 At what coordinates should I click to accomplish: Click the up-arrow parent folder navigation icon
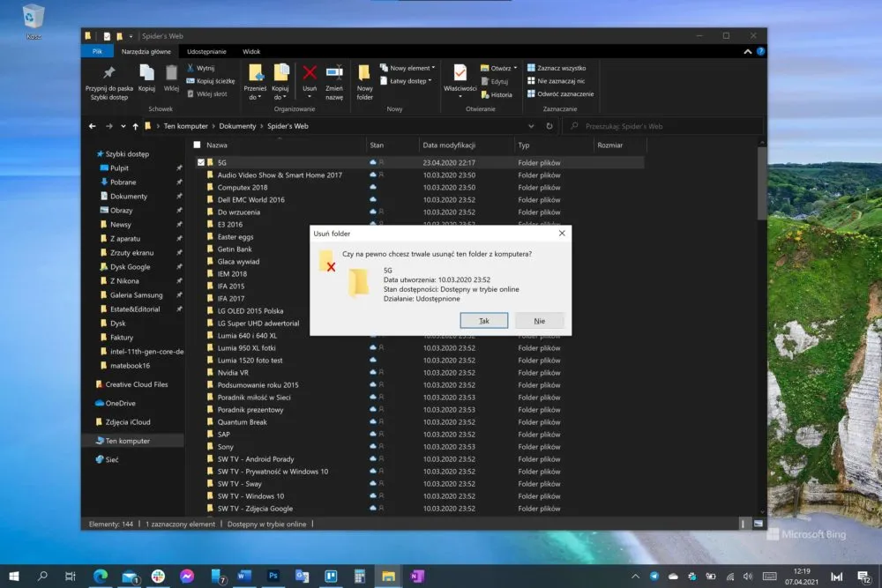tap(135, 126)
